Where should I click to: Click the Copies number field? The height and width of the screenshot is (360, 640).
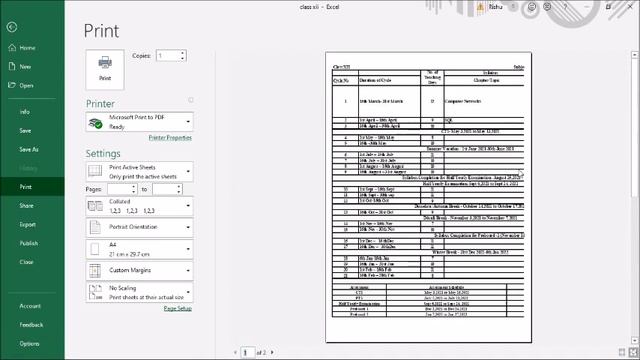(x=168, y=56)
